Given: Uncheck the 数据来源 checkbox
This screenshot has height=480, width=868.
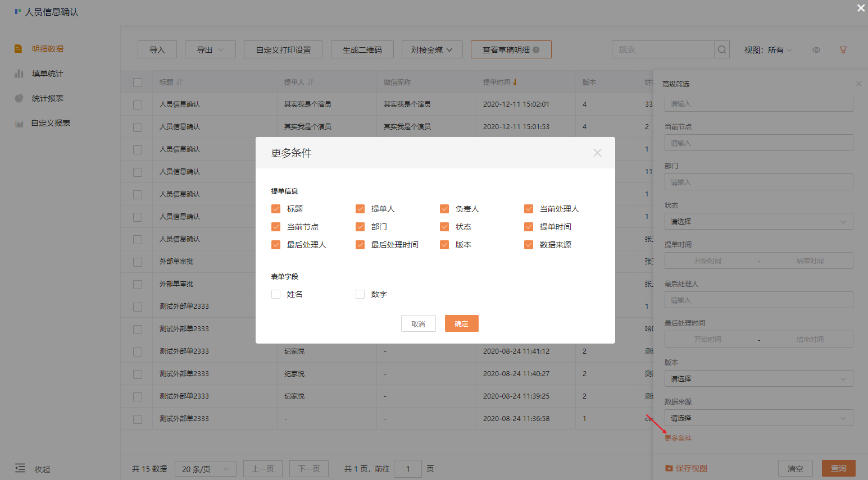Looking at the screenshot, I should pyautogui.click(x=529, y=245).
